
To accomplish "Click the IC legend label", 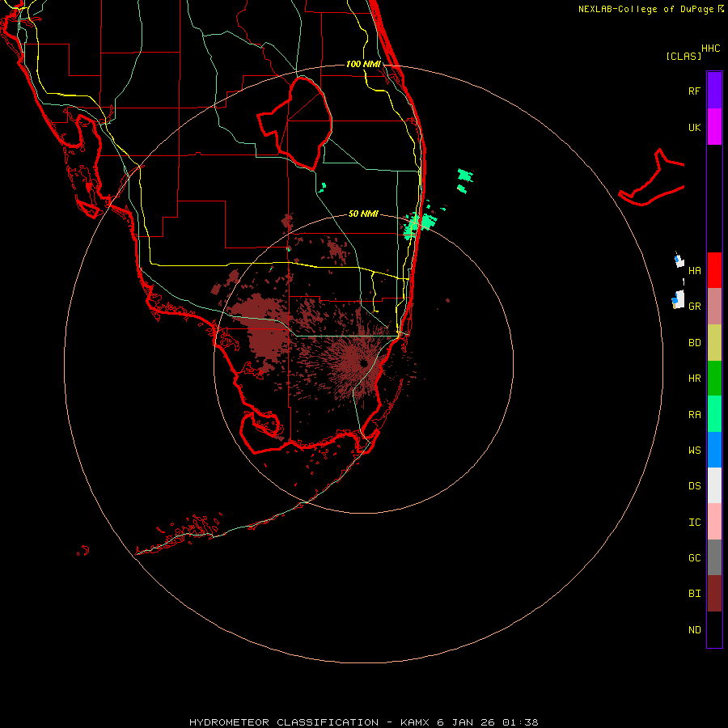I will pyautogui.click(x=694, y=523).
